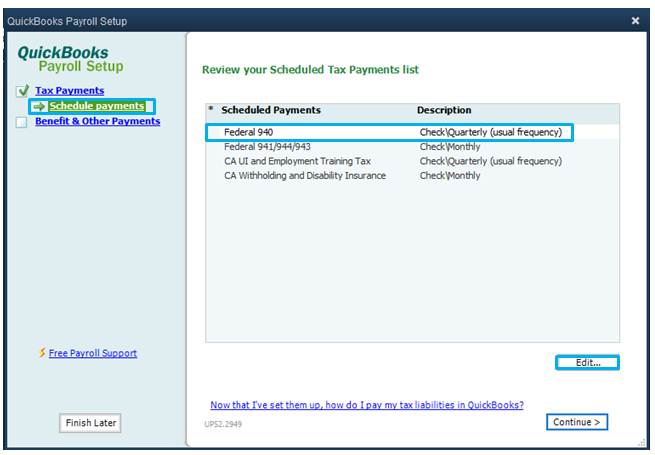Open the Benefit & Other Payments step

click(97, 121)
